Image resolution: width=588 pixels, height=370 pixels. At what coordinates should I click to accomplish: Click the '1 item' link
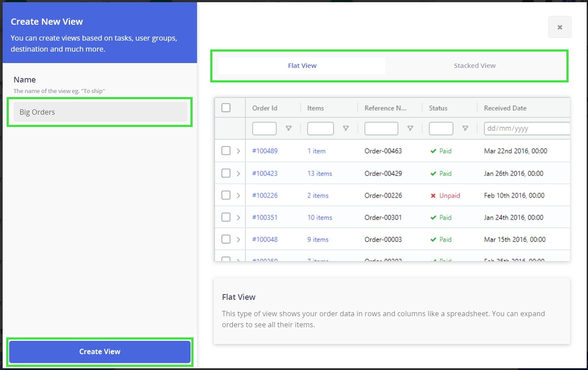click(316, 151)
